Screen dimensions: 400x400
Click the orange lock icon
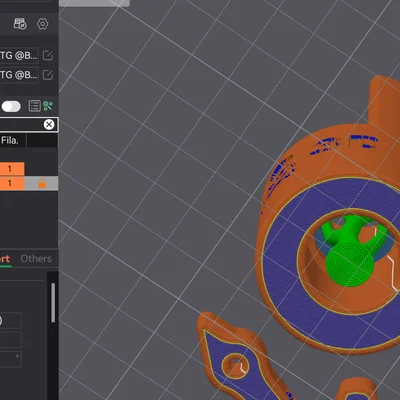[42, 183]
